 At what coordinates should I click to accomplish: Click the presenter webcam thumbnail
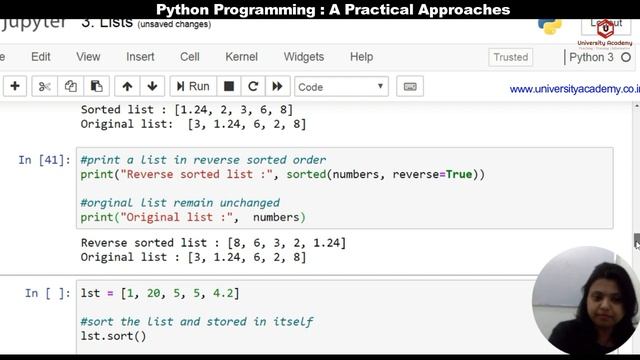point(586,300)
